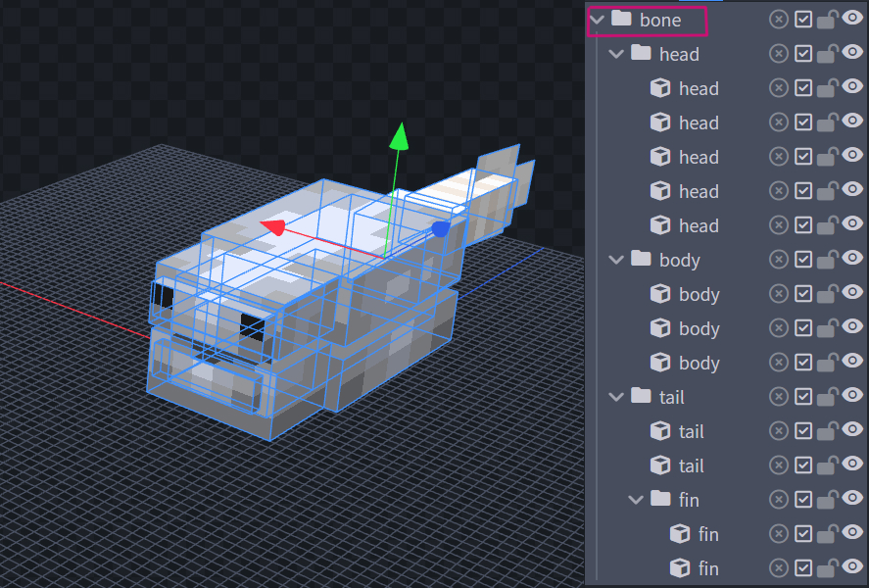Click the body group folder icon
Image resolution: width=869 pixels, height=588 pixels.
coord(641,259)
